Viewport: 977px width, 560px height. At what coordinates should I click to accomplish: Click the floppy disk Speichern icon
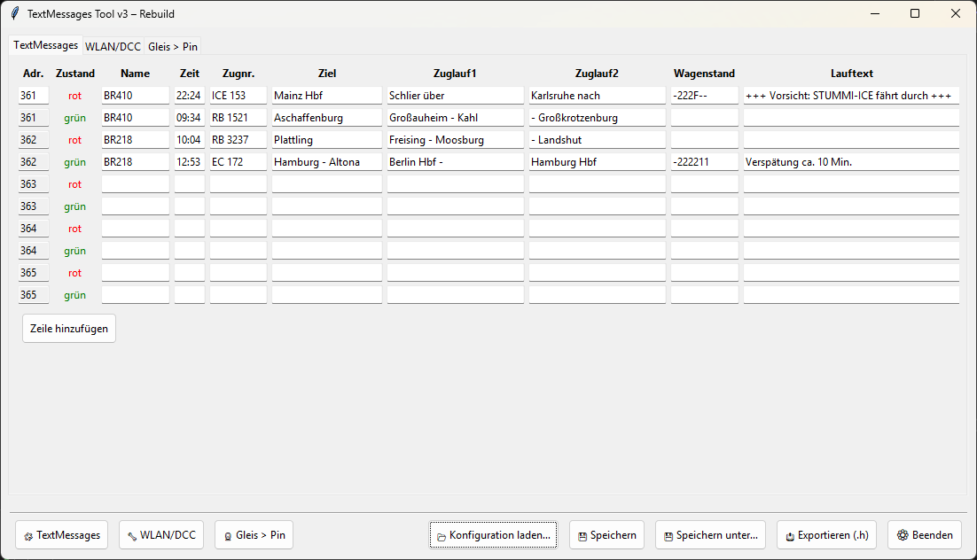click(x=582, y=536)
